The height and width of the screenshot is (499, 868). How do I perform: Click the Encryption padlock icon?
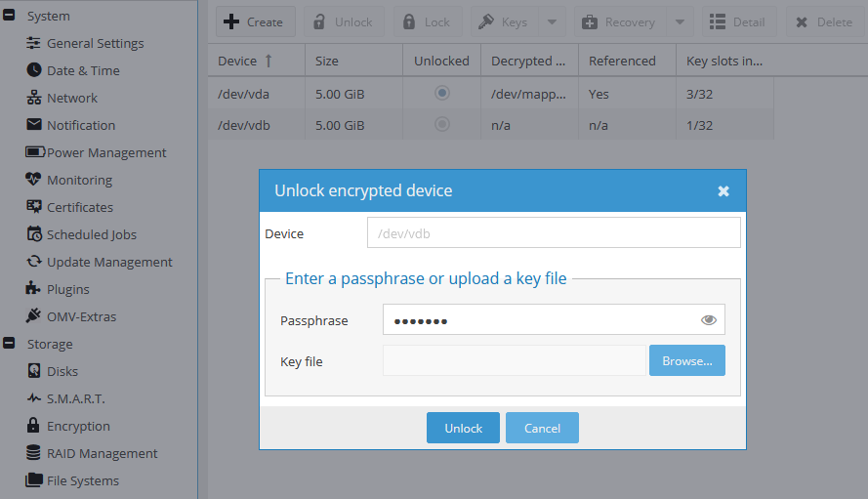point(34,426)
